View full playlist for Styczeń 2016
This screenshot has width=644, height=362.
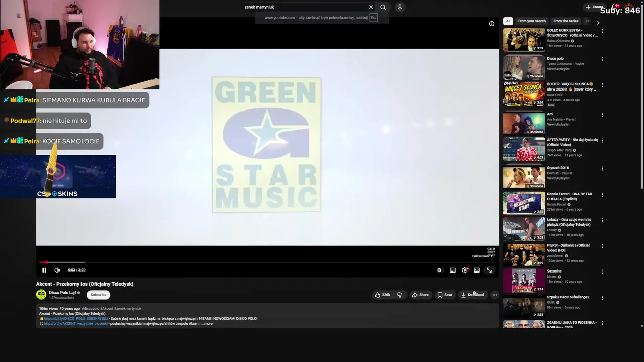pos(558,178)
